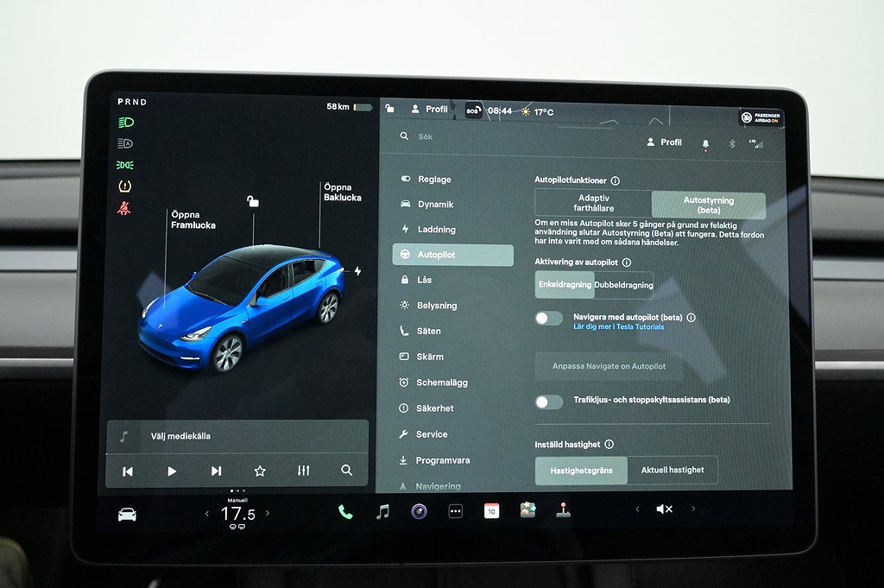Increase temperature with right arrow
Screen dimensions: 884x588
point(268,514)
